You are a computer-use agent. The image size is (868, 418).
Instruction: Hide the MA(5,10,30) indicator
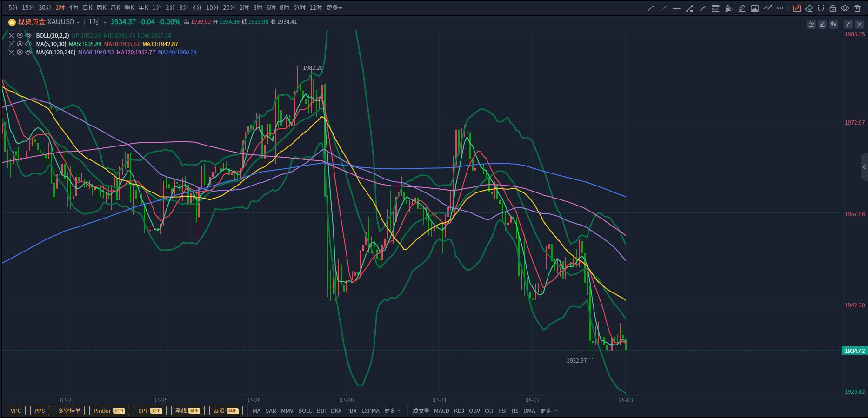click(x=28, y=44)
